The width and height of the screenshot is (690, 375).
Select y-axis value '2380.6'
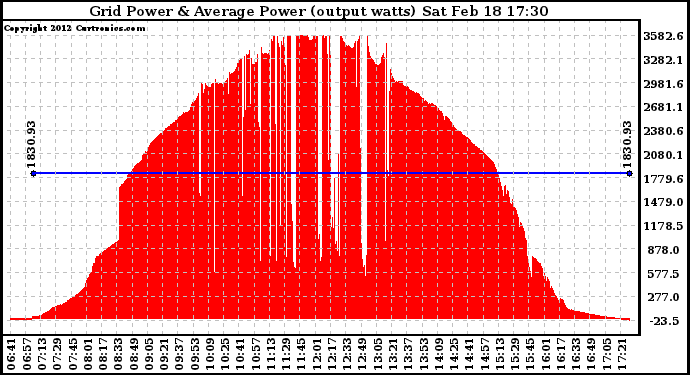coord(663,131)
